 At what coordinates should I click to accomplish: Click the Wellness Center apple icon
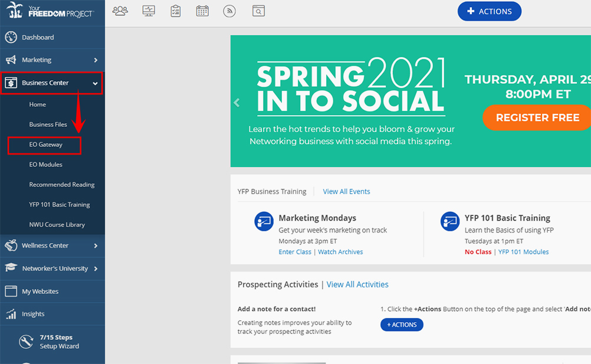tap(11, 245)
